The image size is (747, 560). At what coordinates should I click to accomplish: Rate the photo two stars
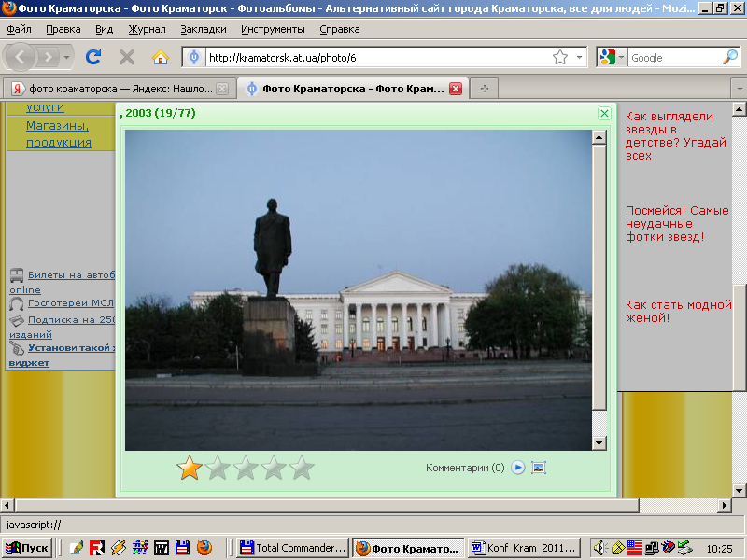click(x=218, y=468)
